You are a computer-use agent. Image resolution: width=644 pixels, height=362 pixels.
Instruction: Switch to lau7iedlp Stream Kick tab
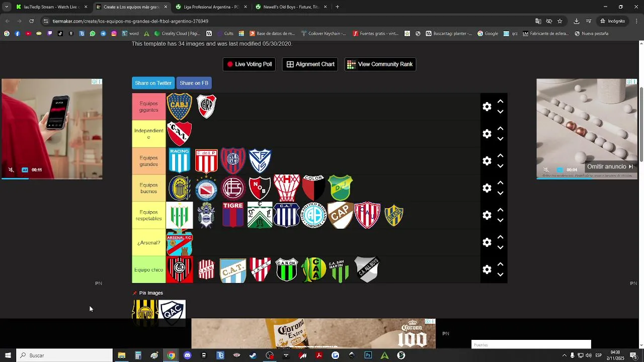pyautogui.click(x=52, y=7)
